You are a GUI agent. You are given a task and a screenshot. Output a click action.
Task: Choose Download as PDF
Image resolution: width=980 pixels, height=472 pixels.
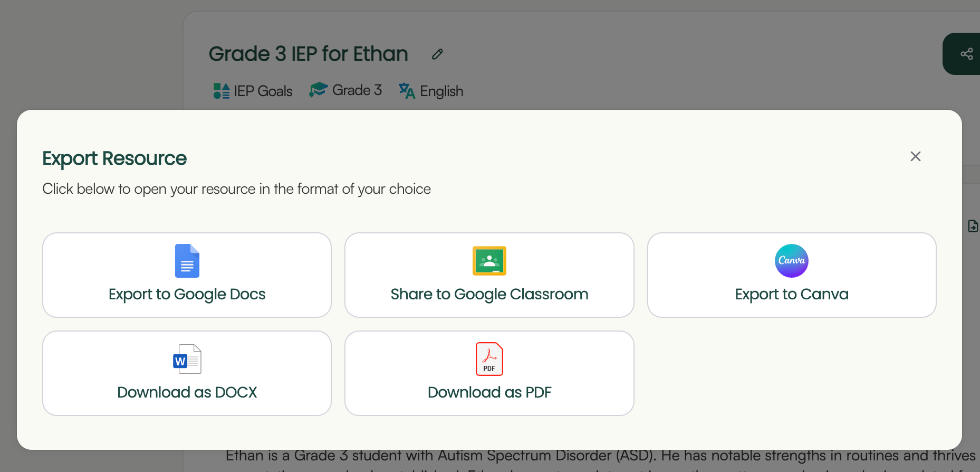point(489,392)
